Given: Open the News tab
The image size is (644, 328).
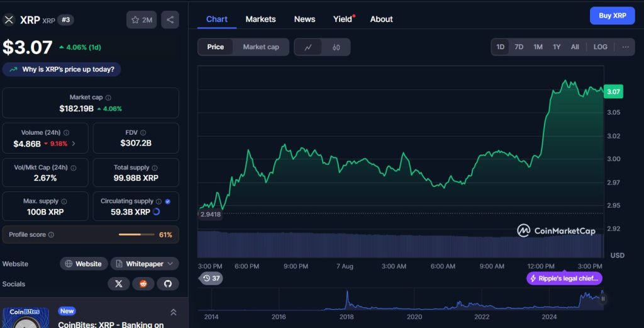Looking at the screenshot, I should (304, 19).
